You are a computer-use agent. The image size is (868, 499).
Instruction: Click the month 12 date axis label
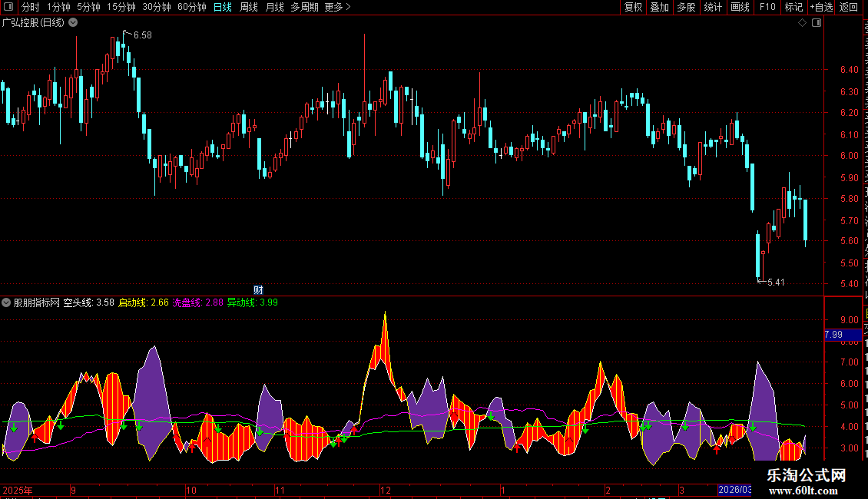coord(386,490)
